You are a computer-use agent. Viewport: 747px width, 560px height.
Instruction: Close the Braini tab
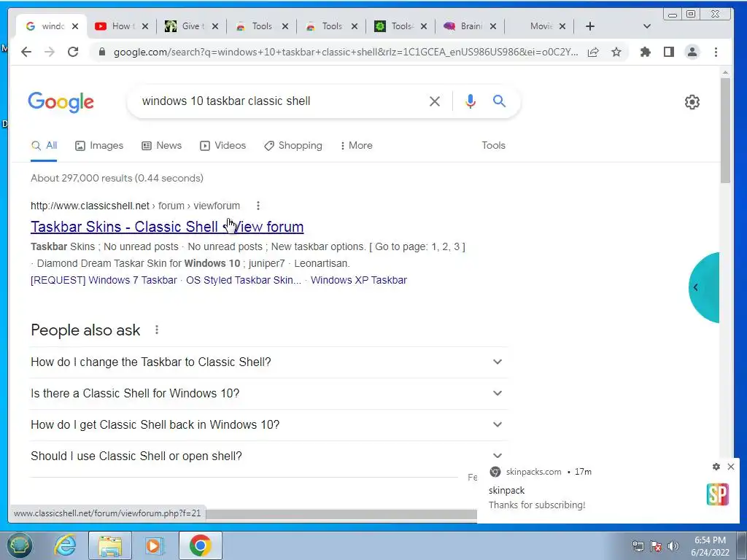(494, 26)
